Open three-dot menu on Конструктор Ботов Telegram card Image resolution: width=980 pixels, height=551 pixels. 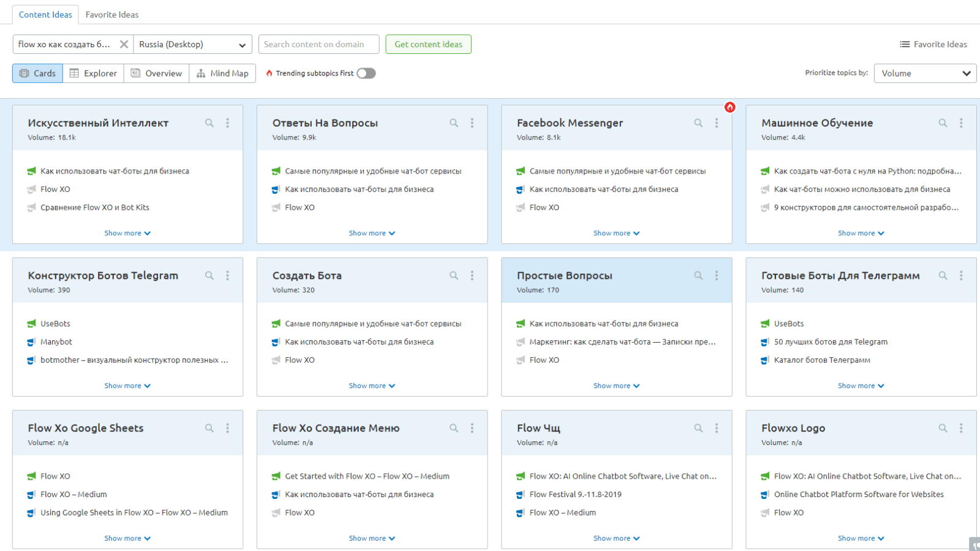(228, 276)
